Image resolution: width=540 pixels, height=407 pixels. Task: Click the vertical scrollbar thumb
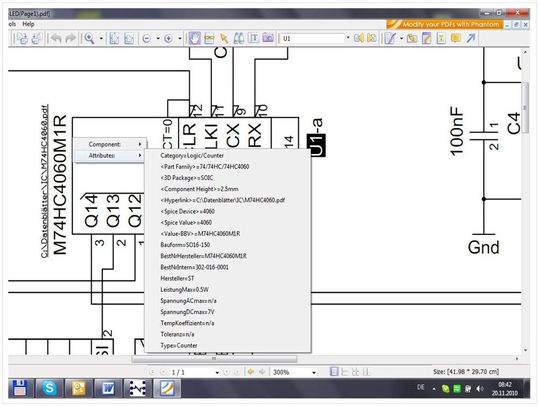point(525,107)
